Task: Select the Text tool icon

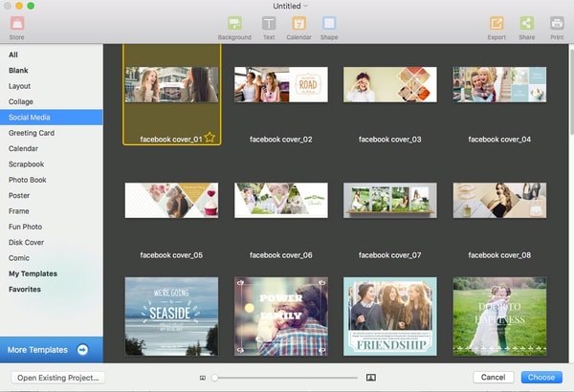Action: point(269,24)
